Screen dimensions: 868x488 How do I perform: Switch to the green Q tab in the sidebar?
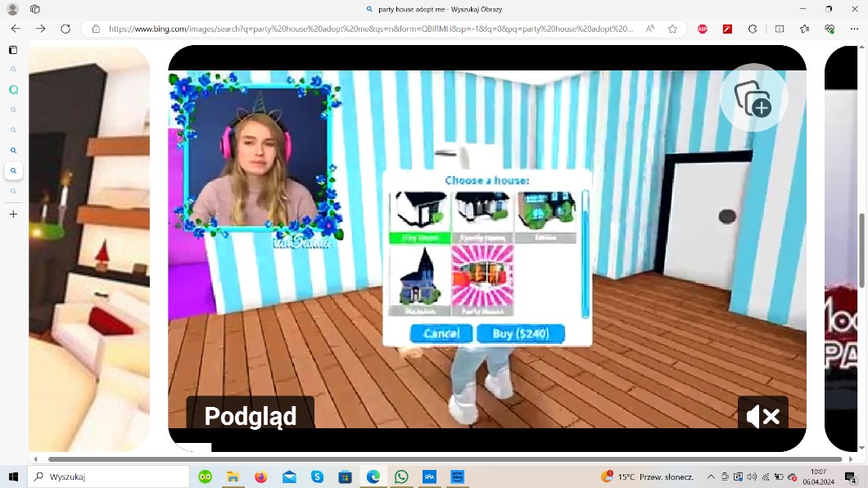pyautogui.click(x=13, y=90)
